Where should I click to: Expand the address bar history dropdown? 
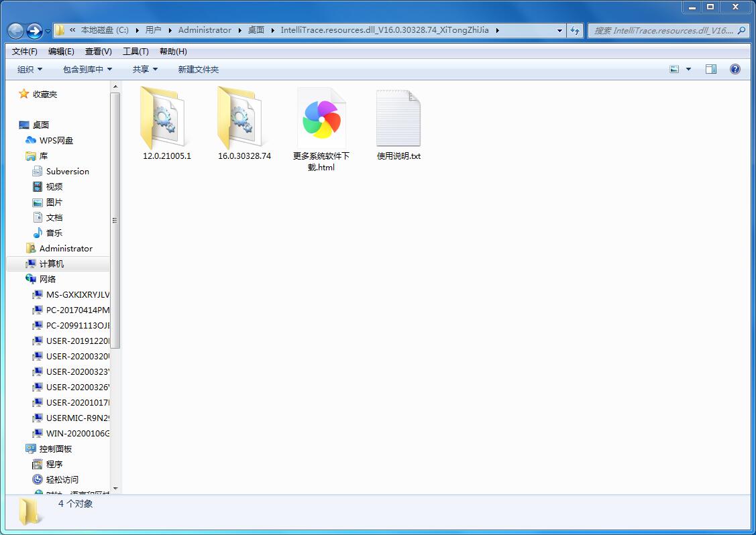coord(559,30)
